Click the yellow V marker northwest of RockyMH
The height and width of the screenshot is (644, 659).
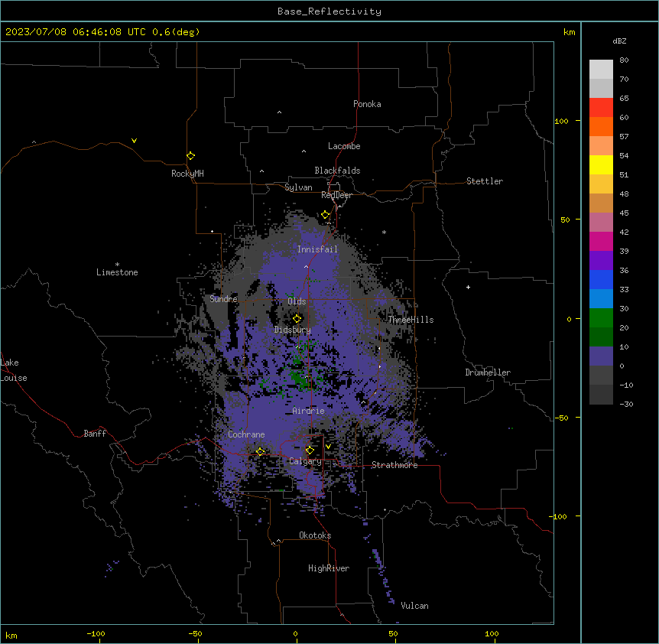coord(134,141)
